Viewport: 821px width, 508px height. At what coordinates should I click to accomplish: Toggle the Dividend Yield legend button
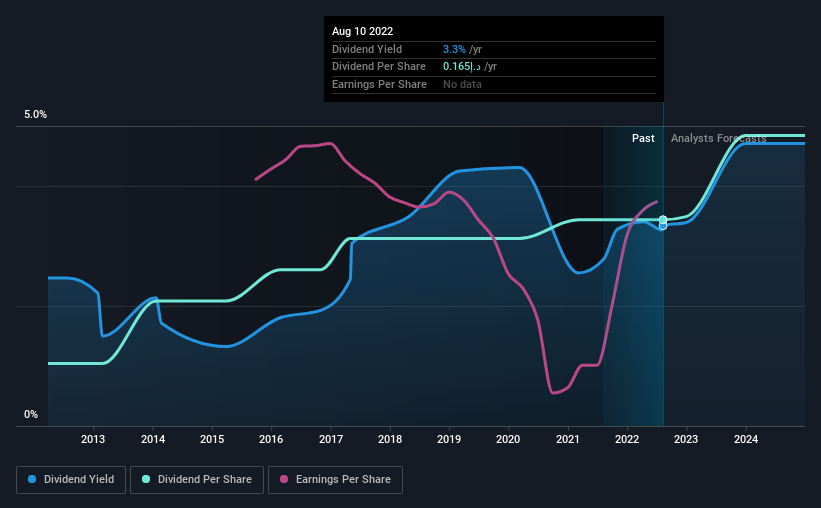point(71,479)
